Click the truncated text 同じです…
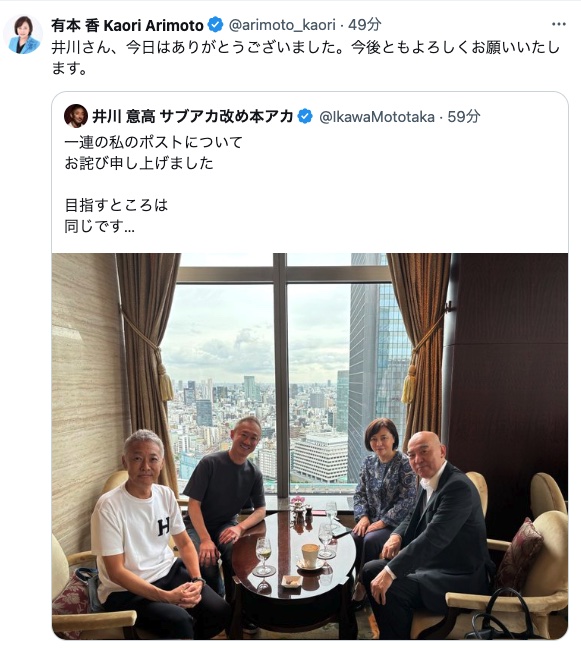The width and height of the screenshot is (581, 648). pos(100,226)
